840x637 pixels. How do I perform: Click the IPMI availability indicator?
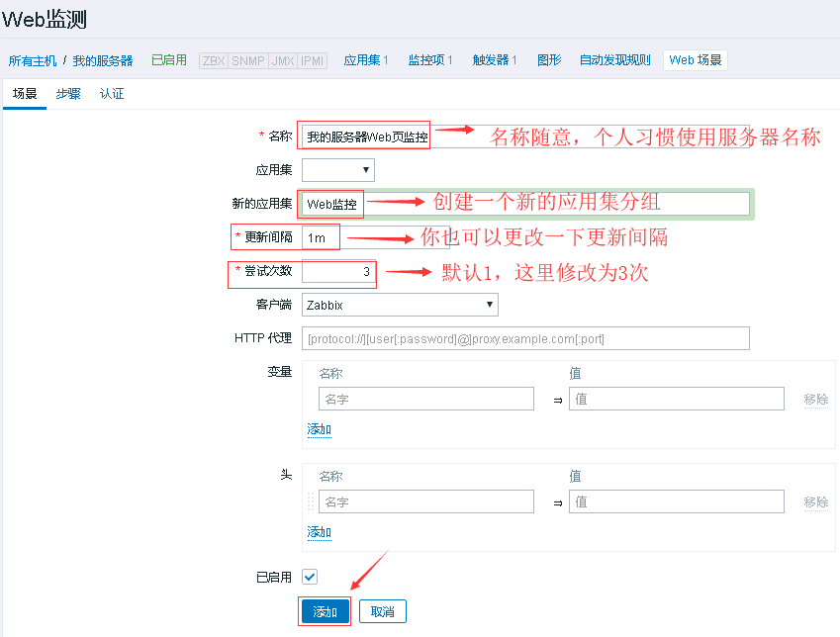pyautogui.click(x=312, y=60)
